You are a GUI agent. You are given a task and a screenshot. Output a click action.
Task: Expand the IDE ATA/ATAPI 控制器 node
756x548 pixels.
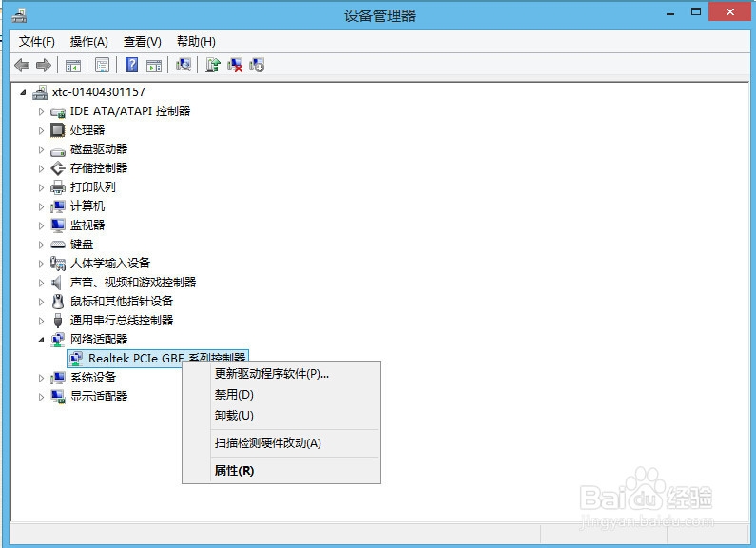[41, 111]
